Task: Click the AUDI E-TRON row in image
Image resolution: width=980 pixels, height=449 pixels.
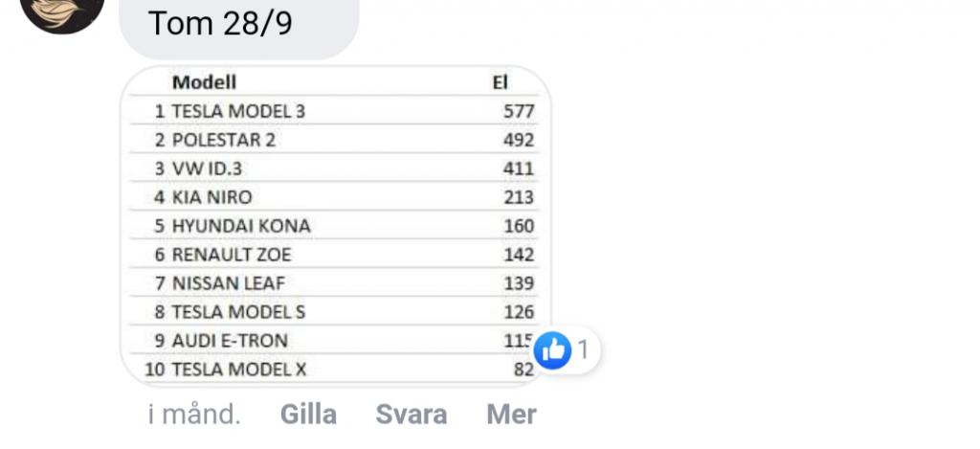Action: (x=334, y=340)
